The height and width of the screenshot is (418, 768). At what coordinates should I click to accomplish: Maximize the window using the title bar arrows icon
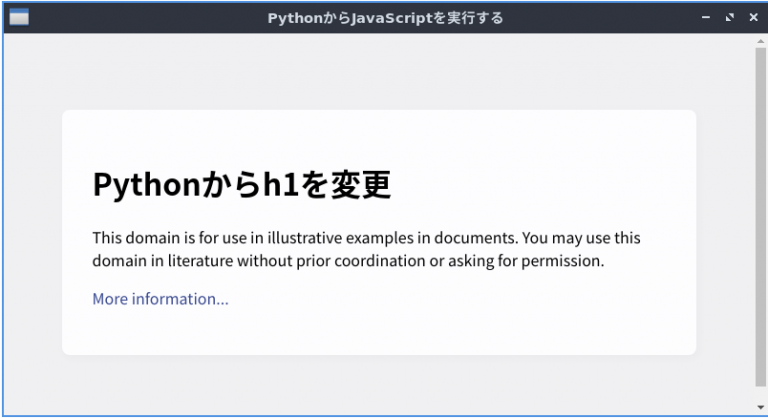[x=730, y=17]
